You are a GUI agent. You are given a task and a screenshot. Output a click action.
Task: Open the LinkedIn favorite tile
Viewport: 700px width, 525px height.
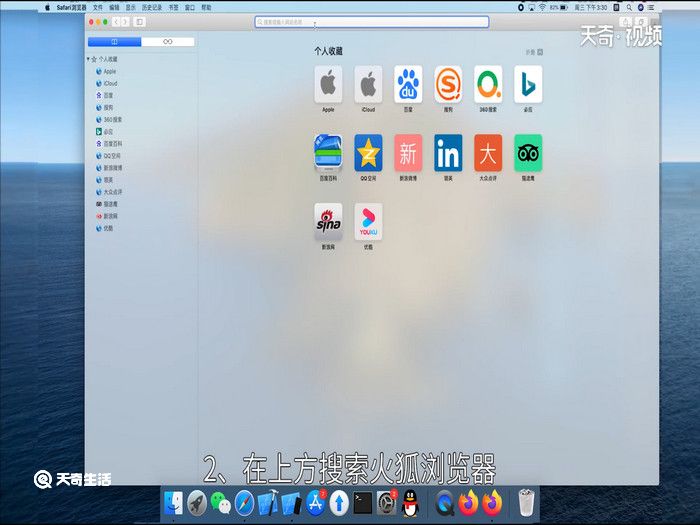448,153
